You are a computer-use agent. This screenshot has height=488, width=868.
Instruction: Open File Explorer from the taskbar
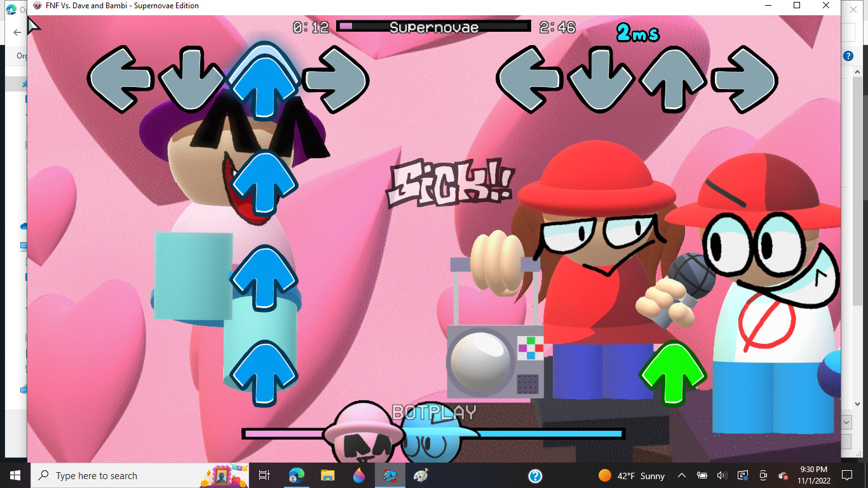tap(327, 475)
